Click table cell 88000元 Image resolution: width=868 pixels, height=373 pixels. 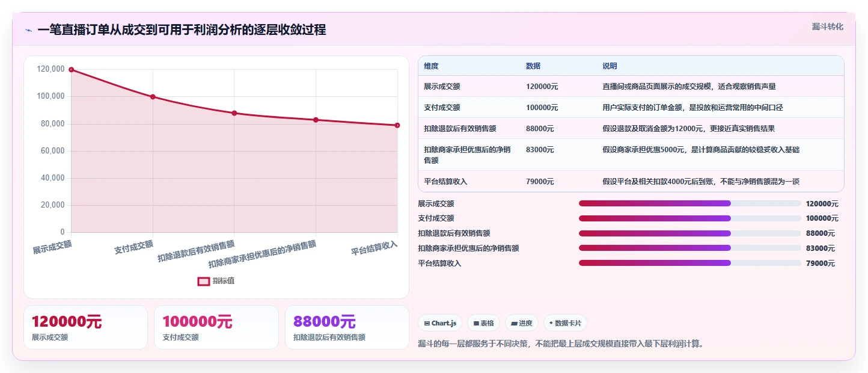(x=540, y=129)
